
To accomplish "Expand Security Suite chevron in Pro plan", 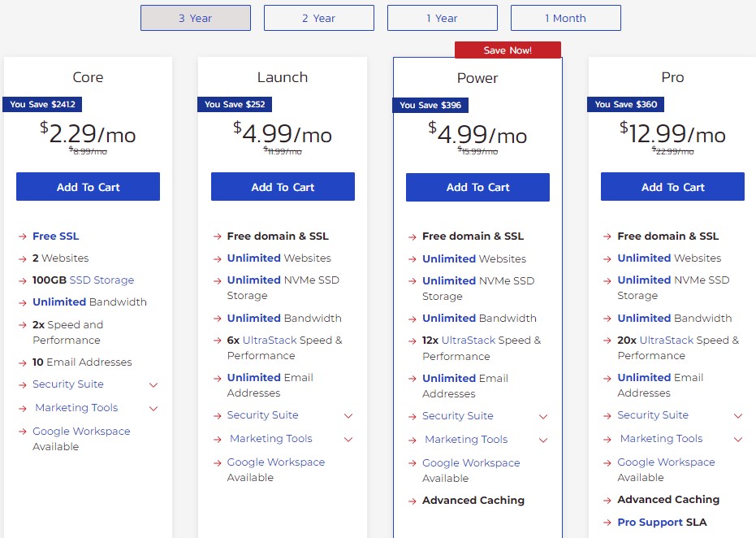I will [738, 416].
